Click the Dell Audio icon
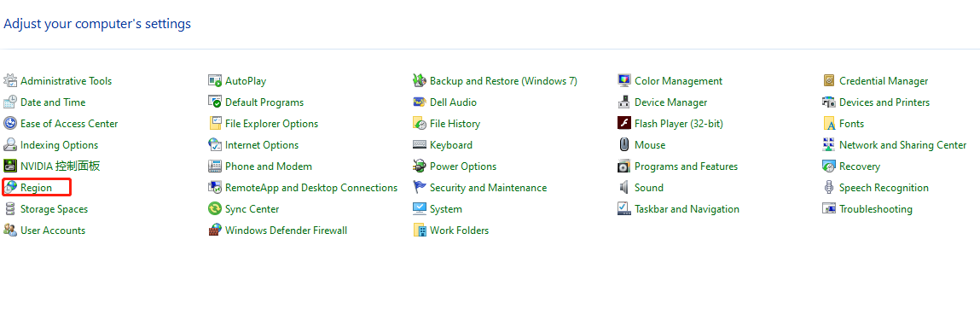The width and height of the screenshot is (980, 327). [x=420, y=102]
